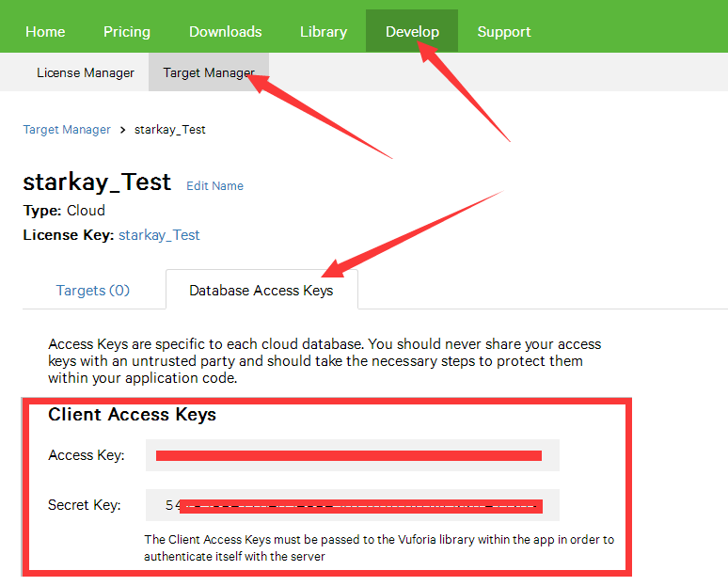
Task: Select Database Access Keys tab
Action: (261, 290)
